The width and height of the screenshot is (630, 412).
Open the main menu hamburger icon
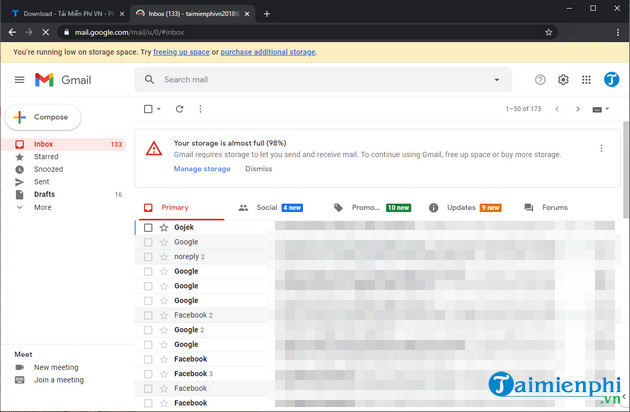pos(19,80)
